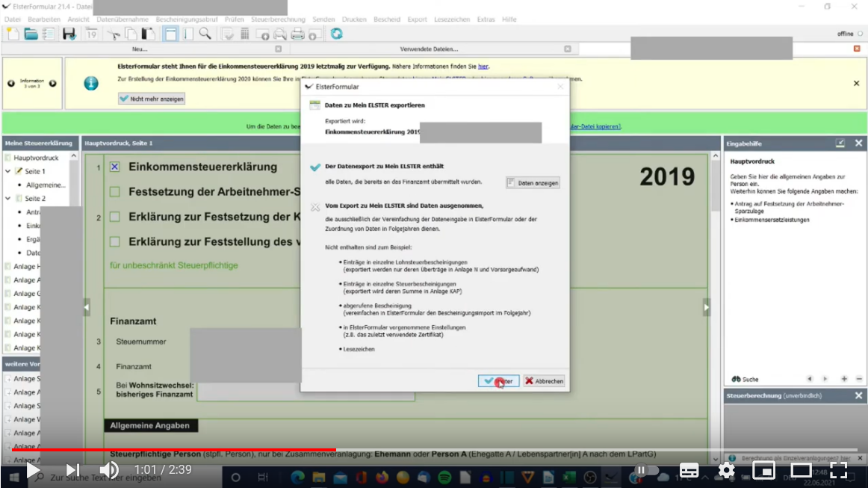Open the Hilfe menu
This screenshot has height=488, width=868.
pyautogui.click(x=509, y=19)
